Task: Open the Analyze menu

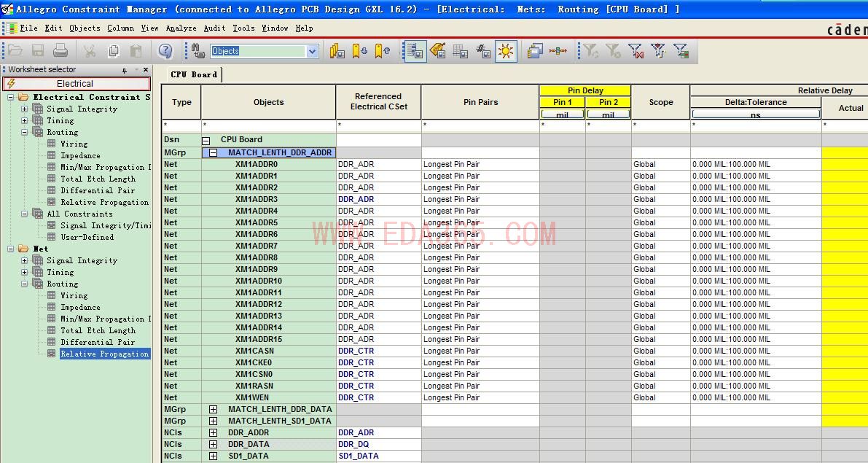Action: tap(181, 28)
